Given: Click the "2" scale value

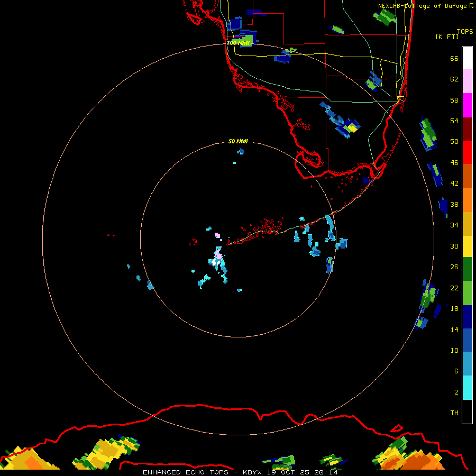Looking at the screenshot, I should coord(456,392).
